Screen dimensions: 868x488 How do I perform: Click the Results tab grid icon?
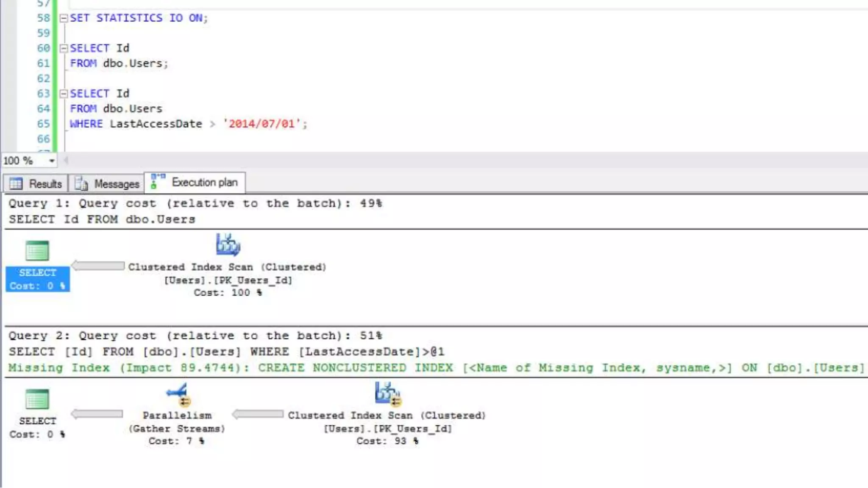[x=16, y=184]
